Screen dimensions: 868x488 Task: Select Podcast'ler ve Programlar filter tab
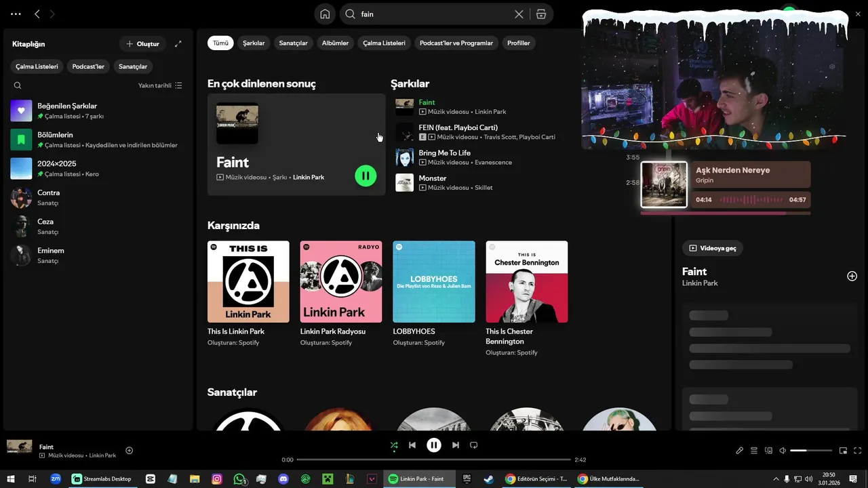[x=456, y=43]
